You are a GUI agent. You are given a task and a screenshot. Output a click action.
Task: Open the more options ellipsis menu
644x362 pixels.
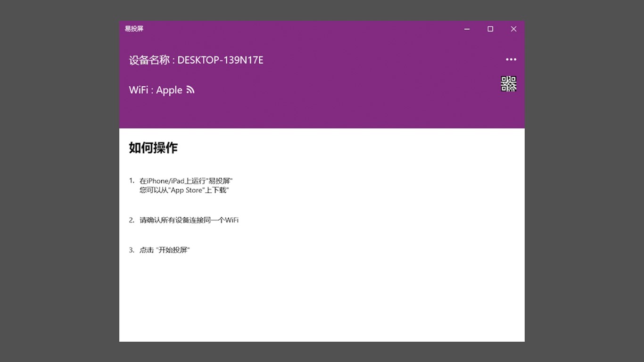click(511, 59)
